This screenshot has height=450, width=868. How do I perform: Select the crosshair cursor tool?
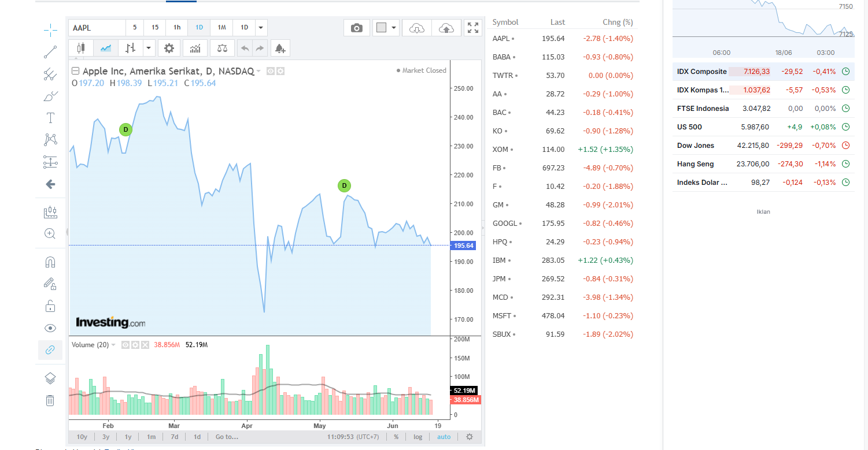50,30
